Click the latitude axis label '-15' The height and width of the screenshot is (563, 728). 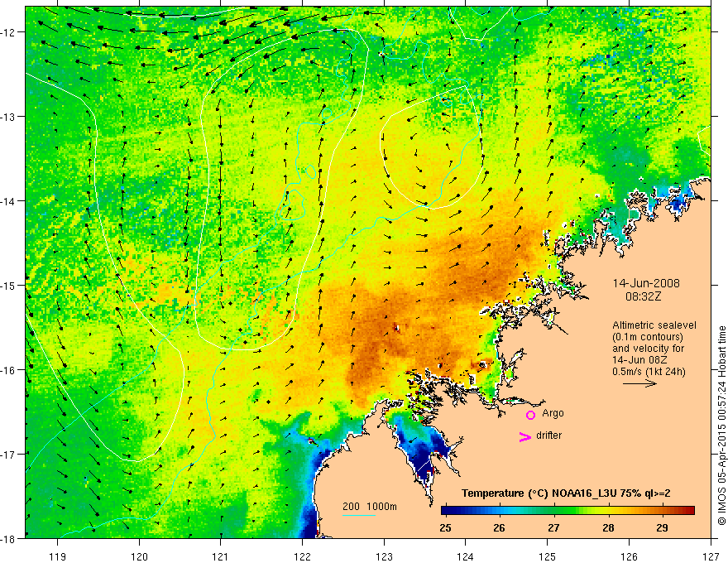point(10,286)
